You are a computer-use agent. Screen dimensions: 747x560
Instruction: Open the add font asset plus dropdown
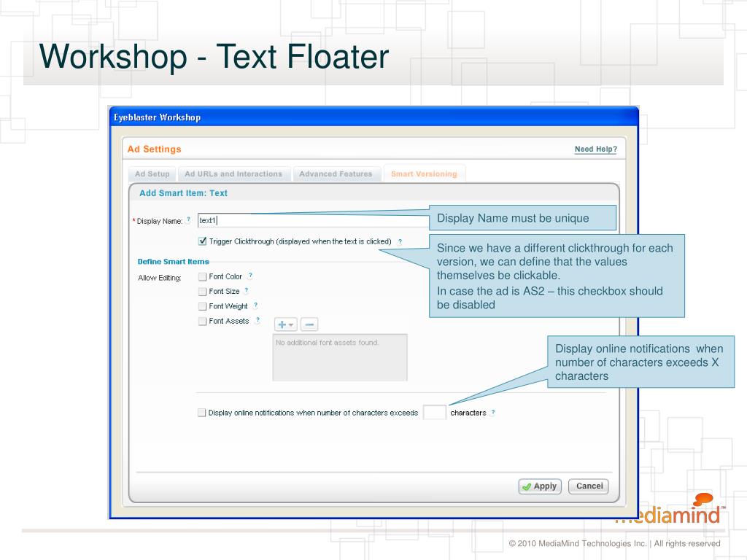285,324
